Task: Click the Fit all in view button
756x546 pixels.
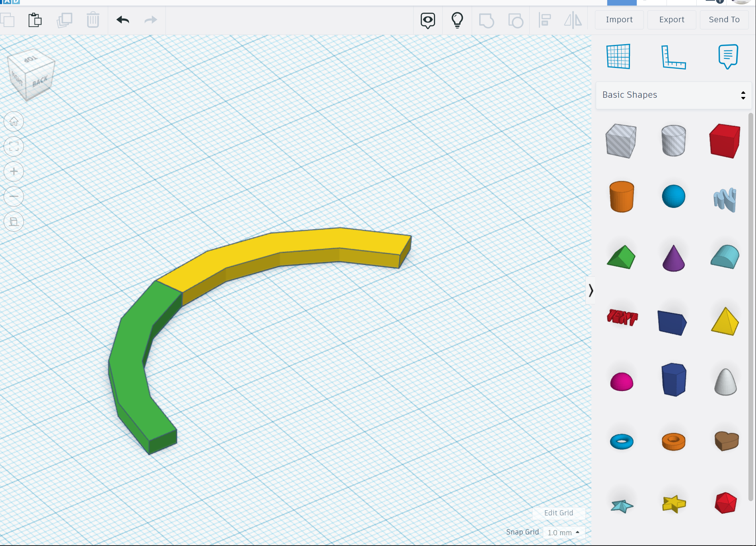Action: pyautogui.click(x=14, y=147)
